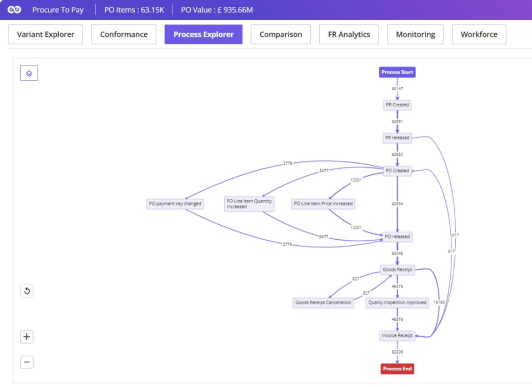532x387 pixels.
Task: Click the Quality Inspection Approved node
Action: [x=397, y=303]
